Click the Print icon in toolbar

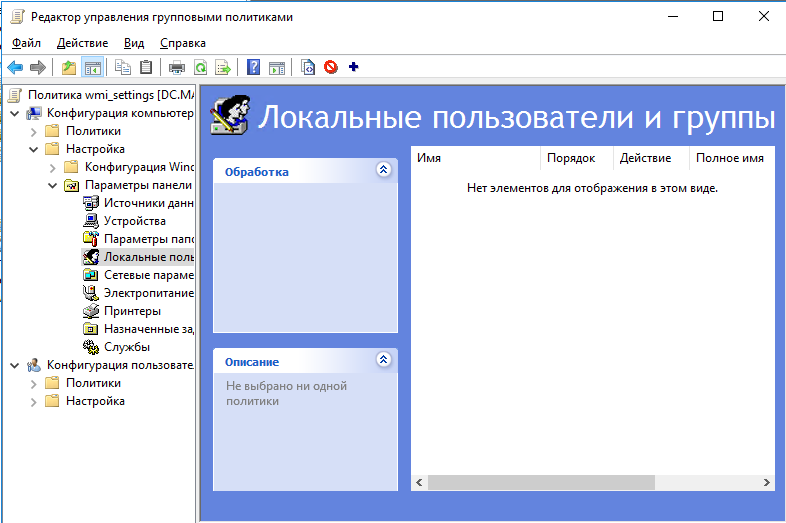click(x=177, y=68)
